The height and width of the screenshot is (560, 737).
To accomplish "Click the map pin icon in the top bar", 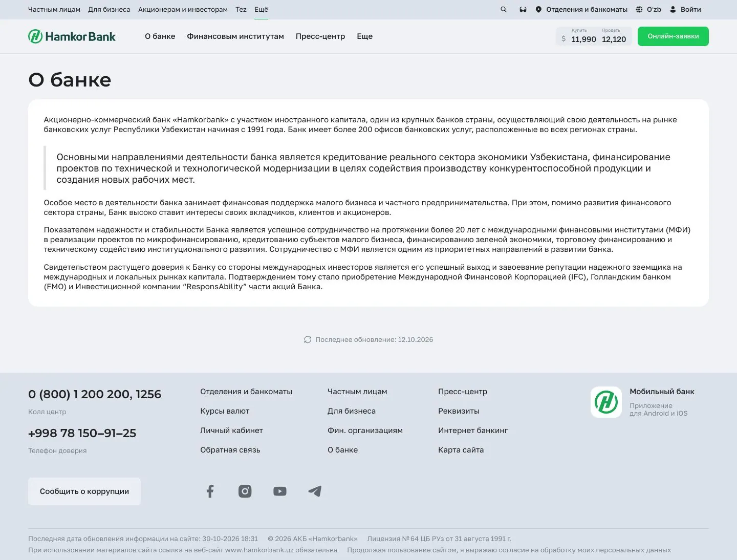I will tap(538, 9).
